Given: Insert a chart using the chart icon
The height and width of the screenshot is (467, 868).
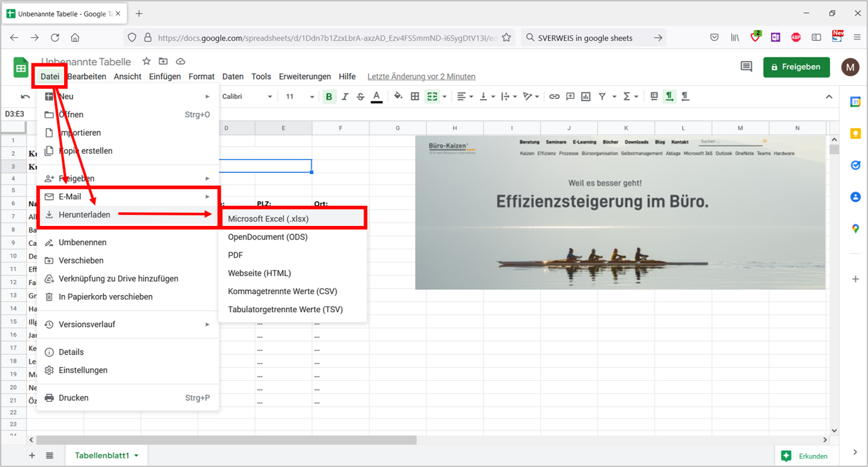Looking at the screenshot, I should point(586,97).
